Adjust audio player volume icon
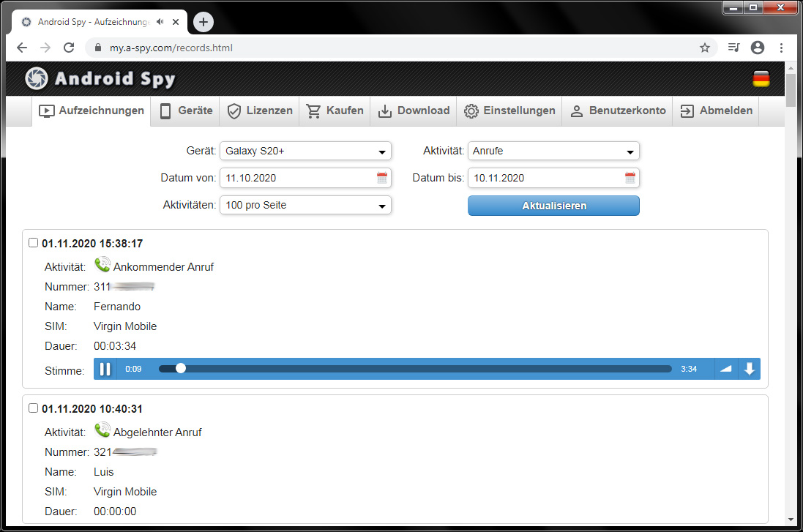 725,369
